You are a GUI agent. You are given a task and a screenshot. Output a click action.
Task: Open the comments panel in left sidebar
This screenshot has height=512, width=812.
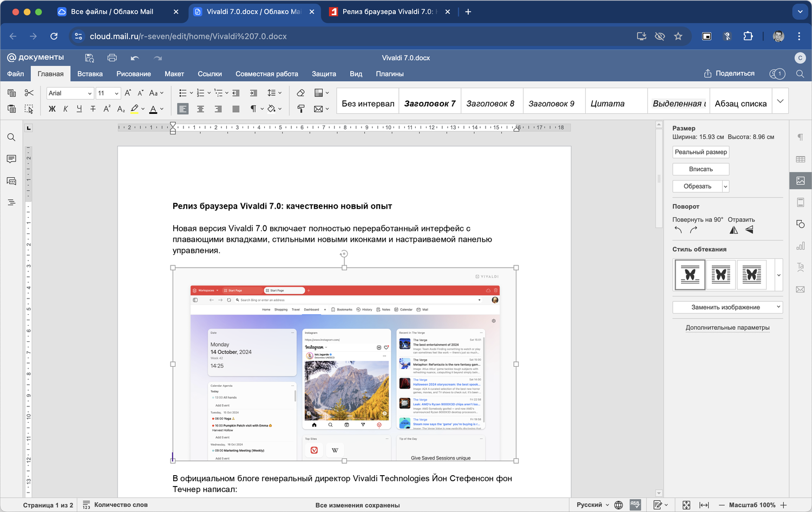(11, 159)
